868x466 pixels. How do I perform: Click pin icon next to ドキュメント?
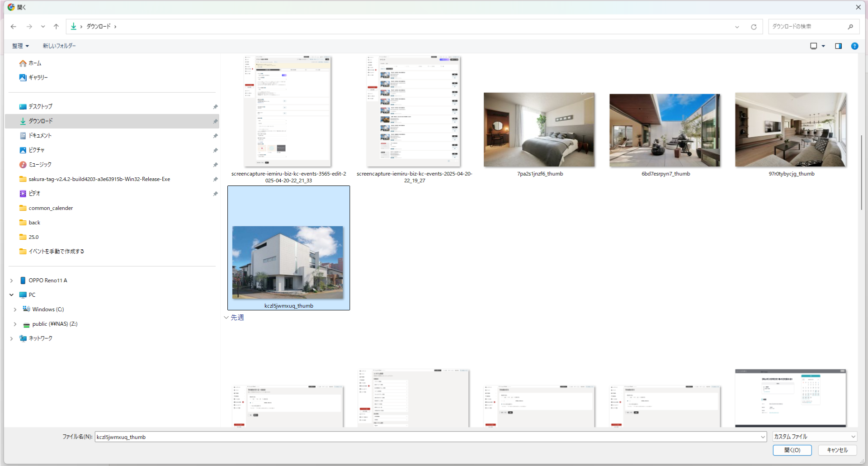(x=215, y=136)
